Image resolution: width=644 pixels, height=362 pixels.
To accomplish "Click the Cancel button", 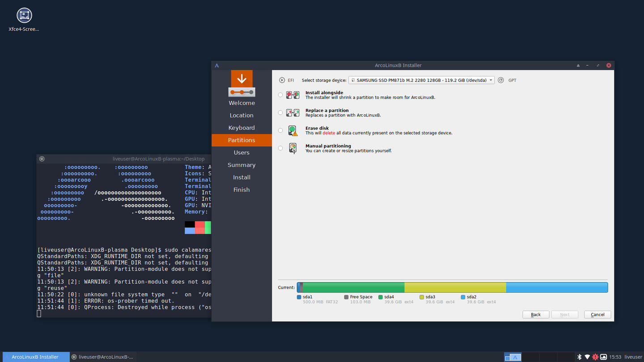I will (x=597, y=315).
